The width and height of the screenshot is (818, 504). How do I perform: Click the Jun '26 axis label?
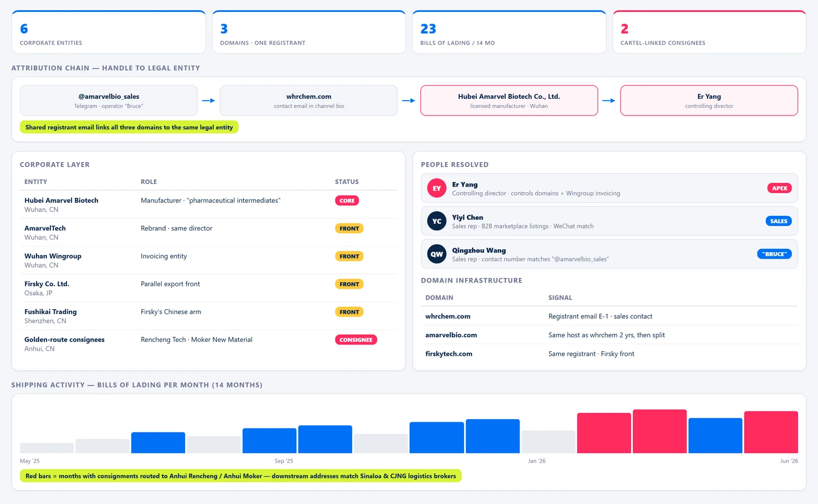[789, 461]
